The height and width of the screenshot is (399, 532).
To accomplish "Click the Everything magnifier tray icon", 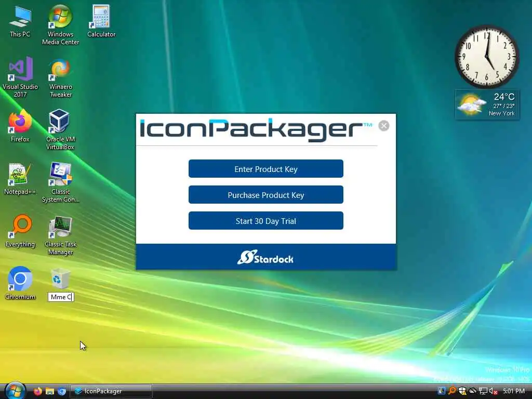I will click(452, 391).
